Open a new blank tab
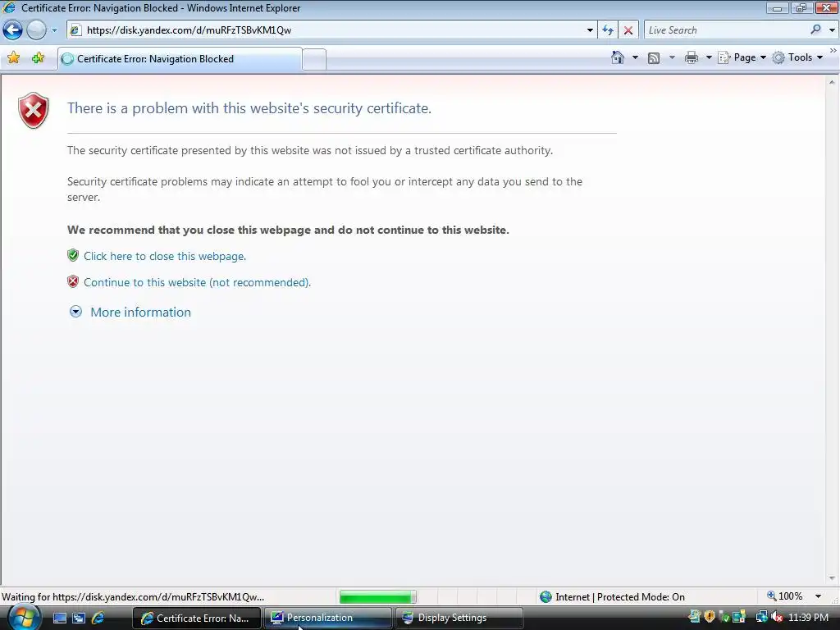The image size is (840, 630). [x=314, y=59]
